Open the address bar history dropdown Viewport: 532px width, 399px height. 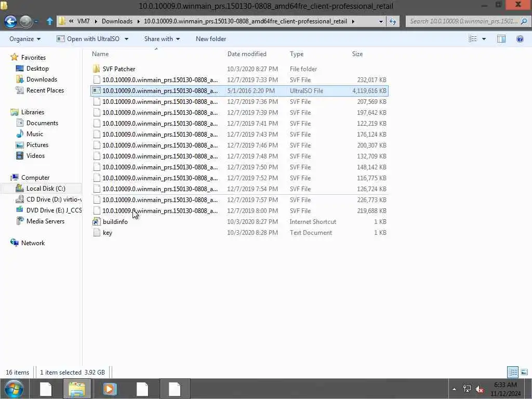[x=381, y=21]
